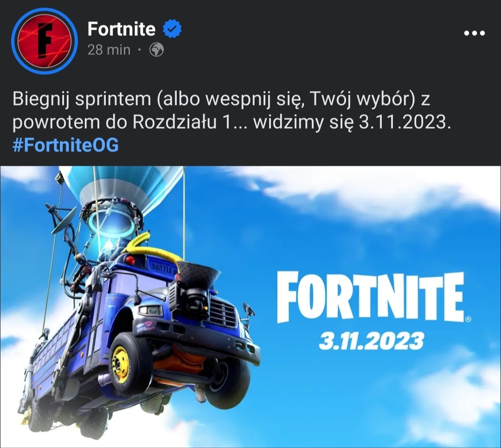
Task: Open the #FortniteOG hashtag
Action: pyautogui.click(x=65, y=145)
